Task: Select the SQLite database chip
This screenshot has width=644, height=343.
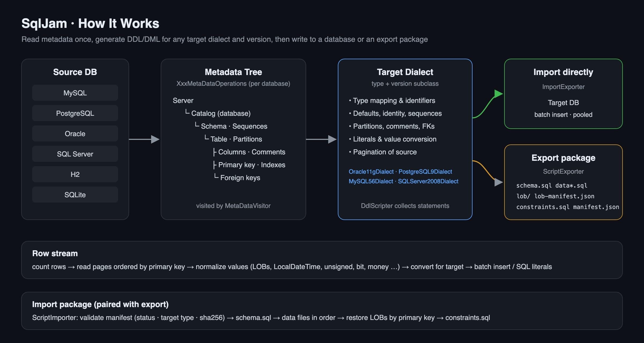Action: [x=75, y=195]
